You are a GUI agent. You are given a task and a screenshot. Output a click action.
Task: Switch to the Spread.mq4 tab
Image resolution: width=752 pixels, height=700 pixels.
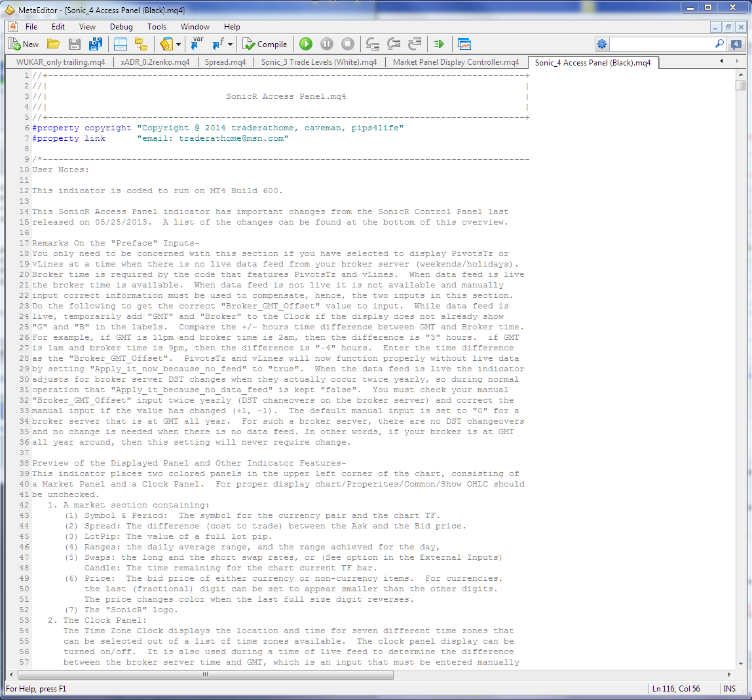pos(225,62)
